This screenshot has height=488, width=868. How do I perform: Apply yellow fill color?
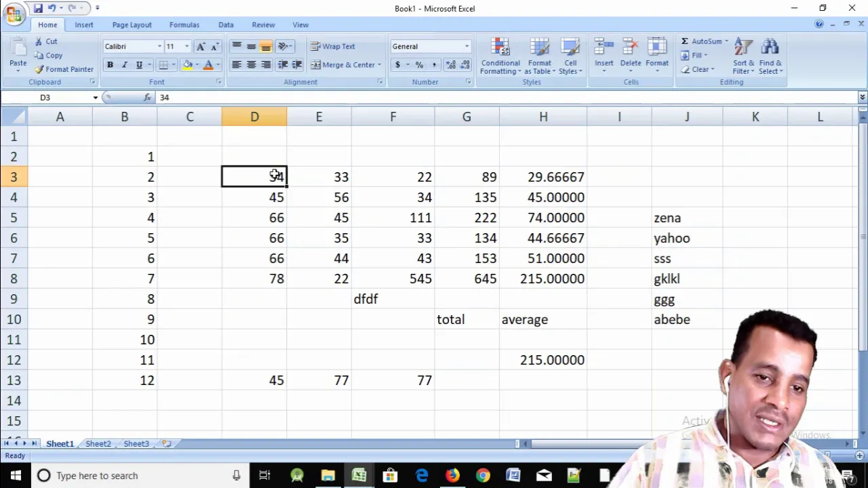(188, 65)
